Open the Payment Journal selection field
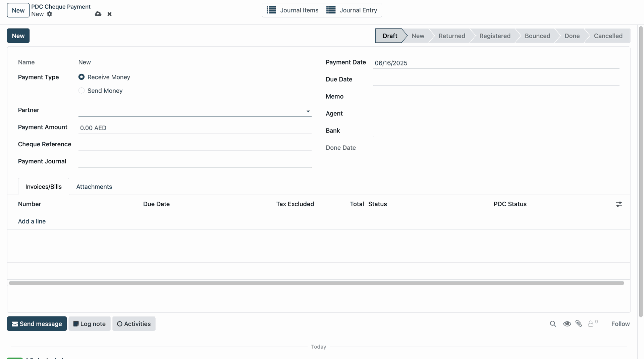Image resolution: width=644 pixels, height=359 pixels. click(195, 162)
